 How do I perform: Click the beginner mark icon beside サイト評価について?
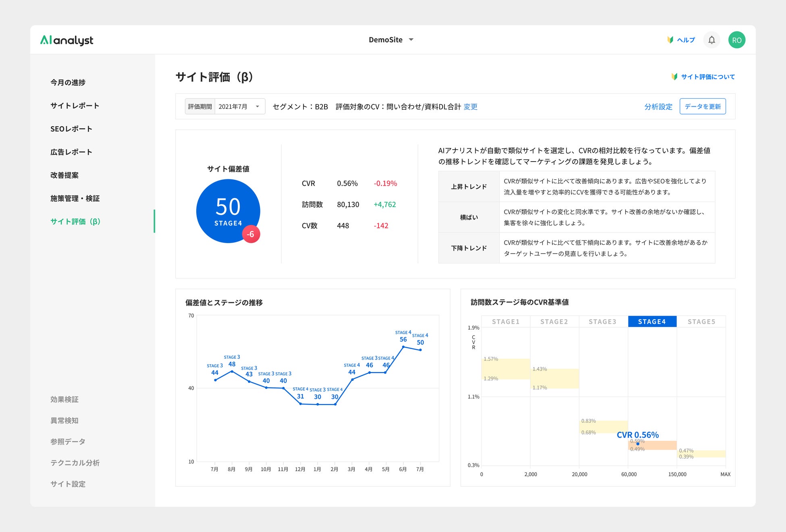674,77
